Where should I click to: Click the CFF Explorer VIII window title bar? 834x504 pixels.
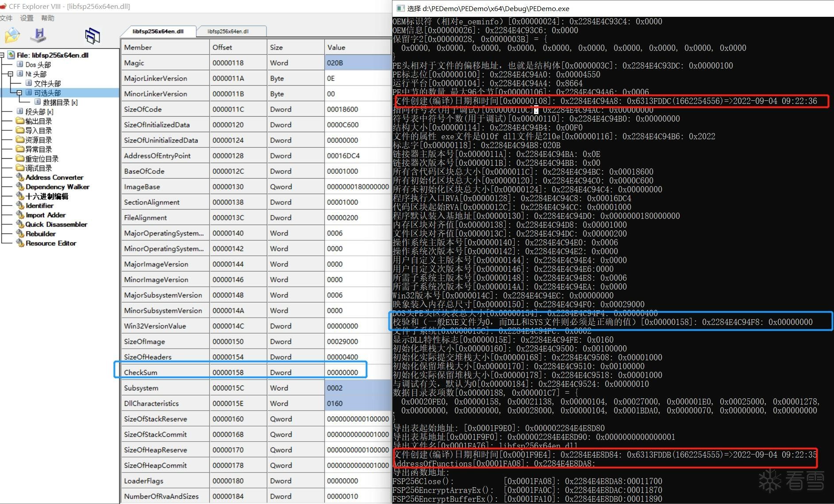tap(195, 6)
